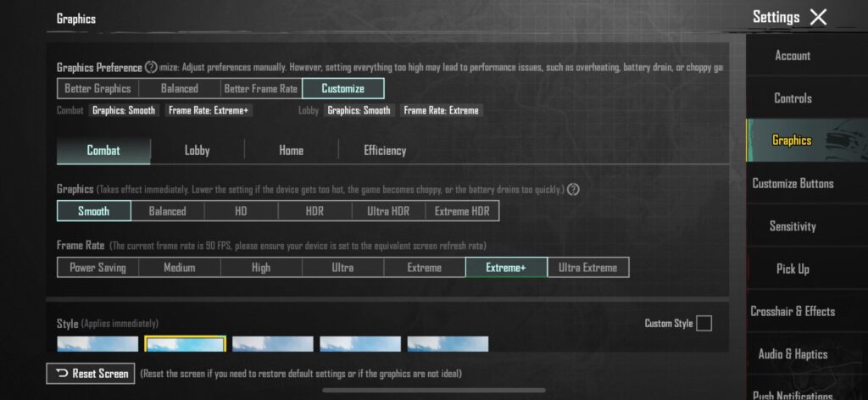Close Settings with the X icon
The height and width of the screenshot is (400, 868).
tap(818, 17)
